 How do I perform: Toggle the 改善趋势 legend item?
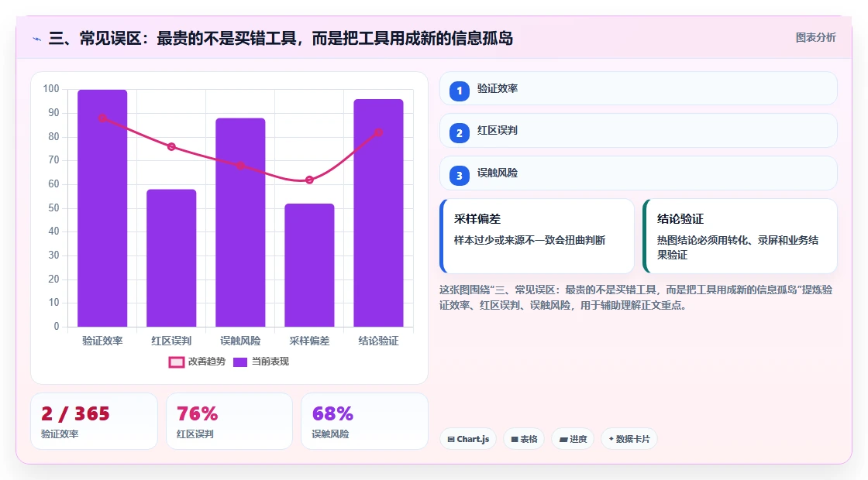[197, 362]
